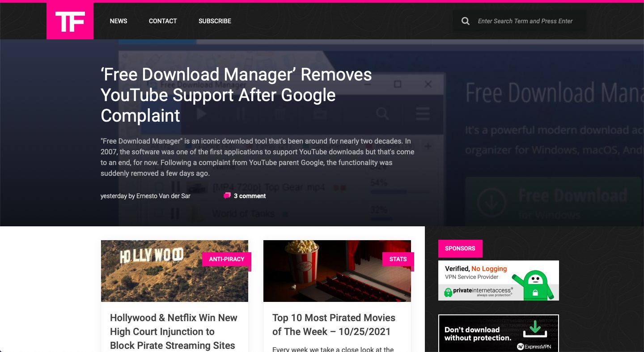
Task: Open the Hollywood sign article thumbnail
Action: tap(174, 271)
